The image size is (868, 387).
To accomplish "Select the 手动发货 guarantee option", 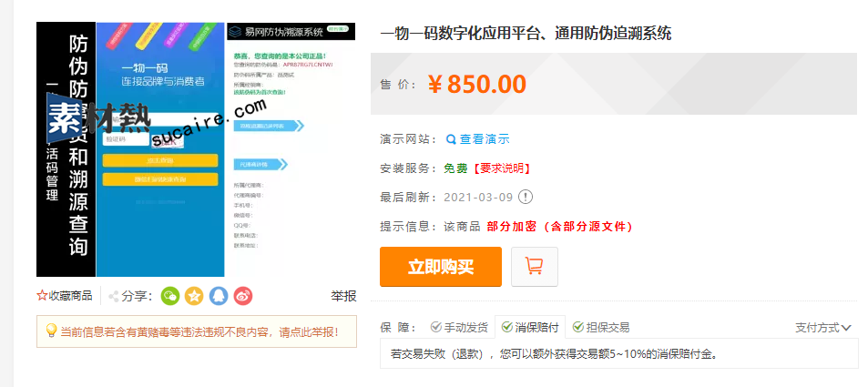I will 459,328.
